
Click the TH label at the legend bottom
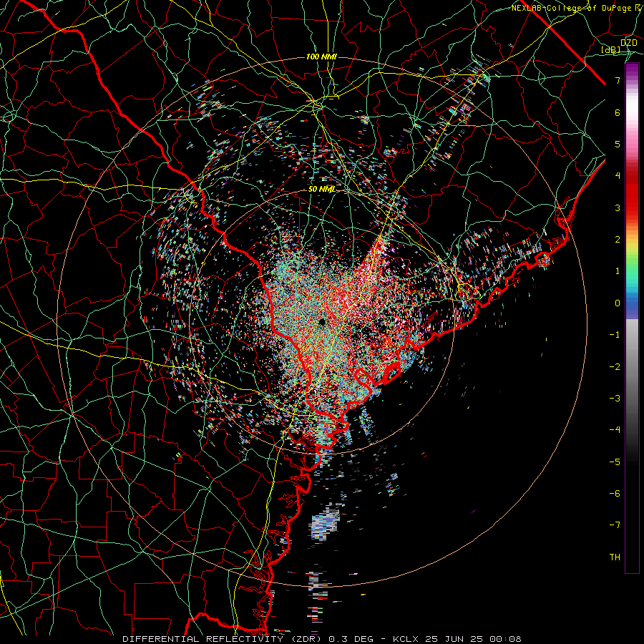click(615, 557)
